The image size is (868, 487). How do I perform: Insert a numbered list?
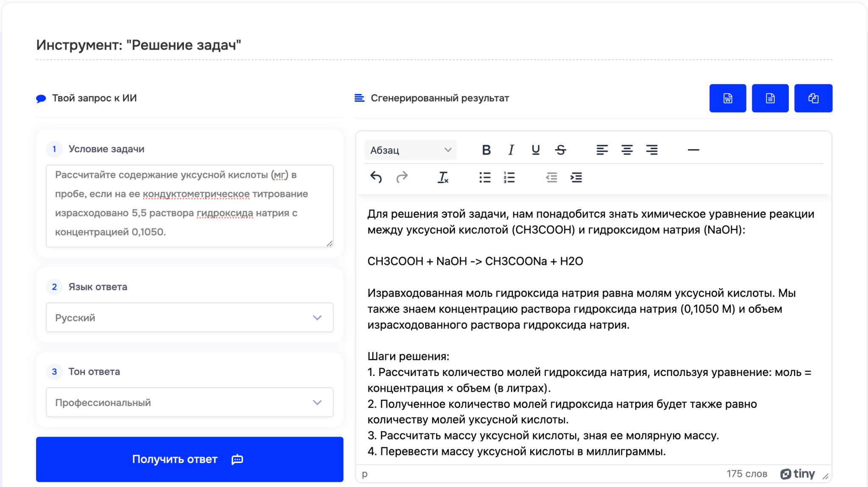pos(509,177)
